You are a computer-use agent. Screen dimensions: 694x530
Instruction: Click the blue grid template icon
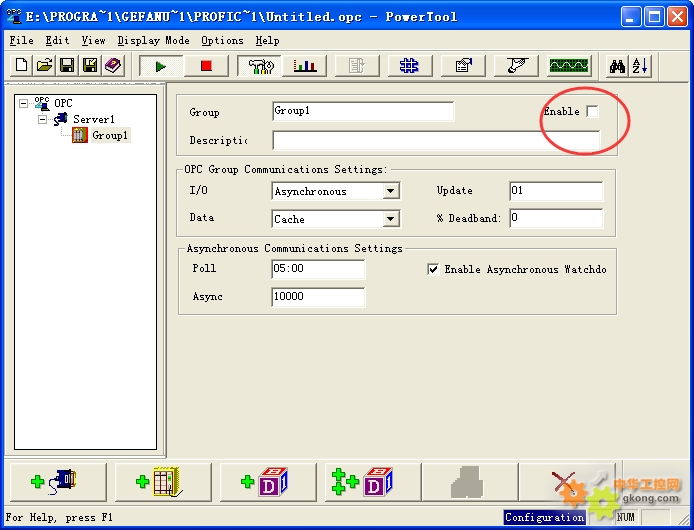click(x=410, y=66)
